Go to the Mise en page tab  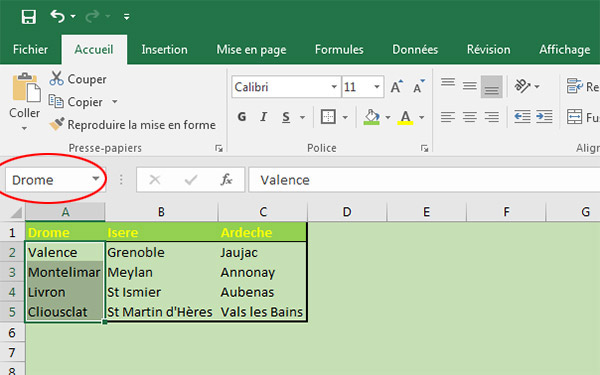(251, 50)
